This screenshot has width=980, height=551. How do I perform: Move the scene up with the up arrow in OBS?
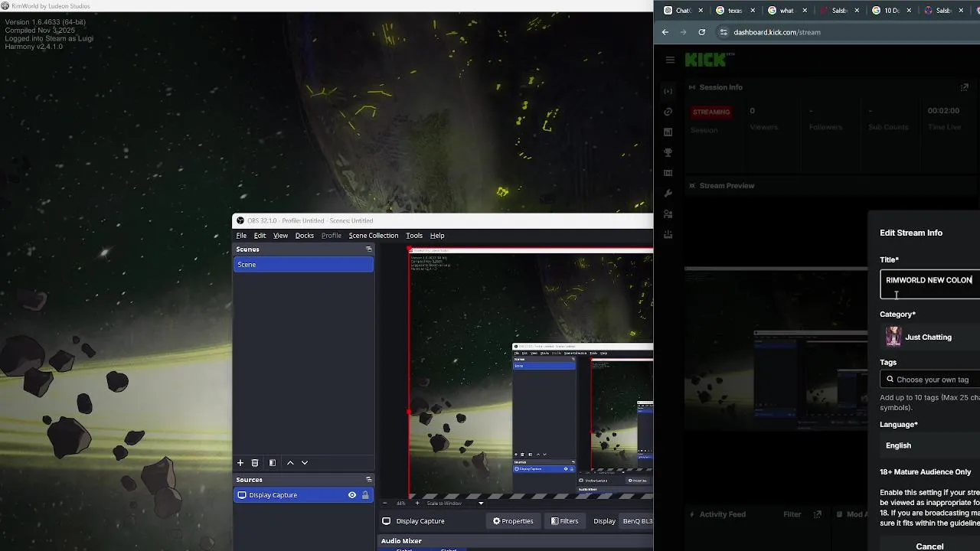(x=290, y=463)
